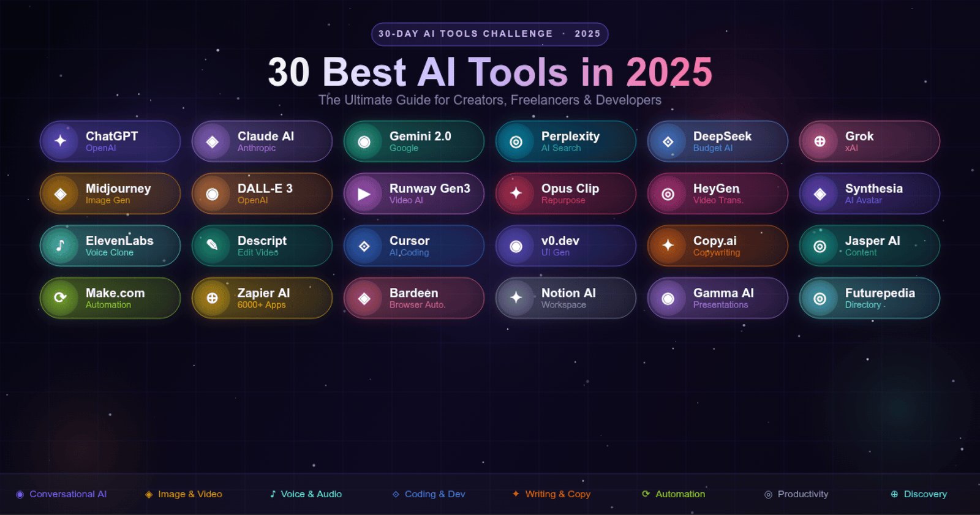Click the Grok crosshair icon
The width and height of the screenshot is (980, 515).
(820, 141)
